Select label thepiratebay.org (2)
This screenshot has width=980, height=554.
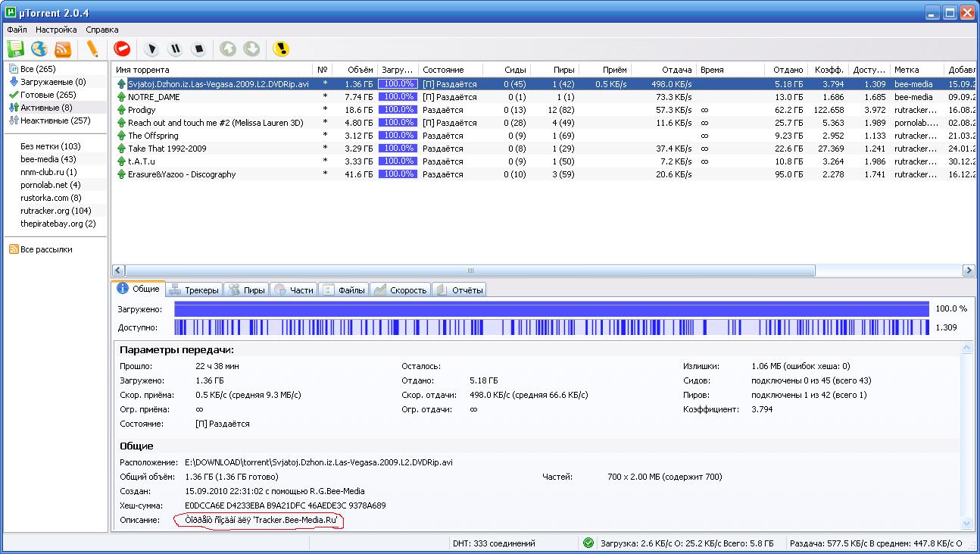(x=58, y=224)
